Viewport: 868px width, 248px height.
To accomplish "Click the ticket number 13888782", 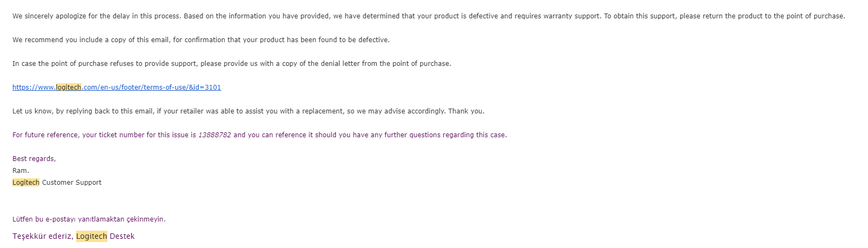I will pos(214,135).
